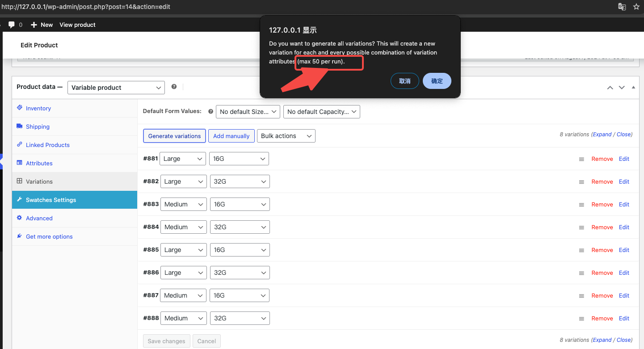This screenshot has width=644, height=349.
Task: Click the drag handle icon for variation #885
Action: point(581,250)
